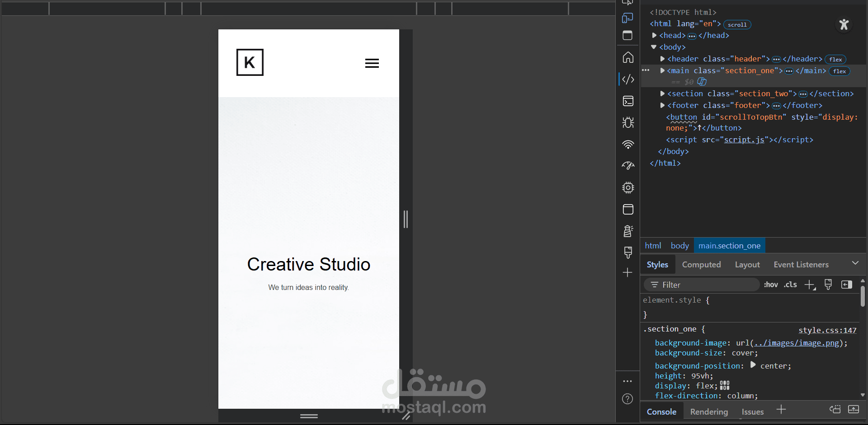Image resolution: width=868 pixels, height=425 pixels.
Task: Open the more tabs chevron after Event Listeners
Action: click(x=855, y=263)
